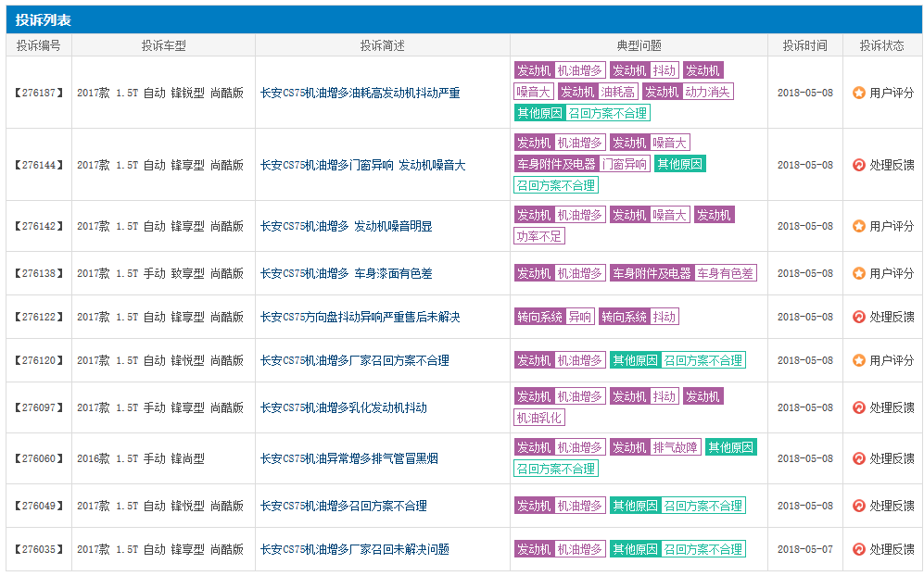
Task: Click the star rating icon in row 276142
Action: 858,226
